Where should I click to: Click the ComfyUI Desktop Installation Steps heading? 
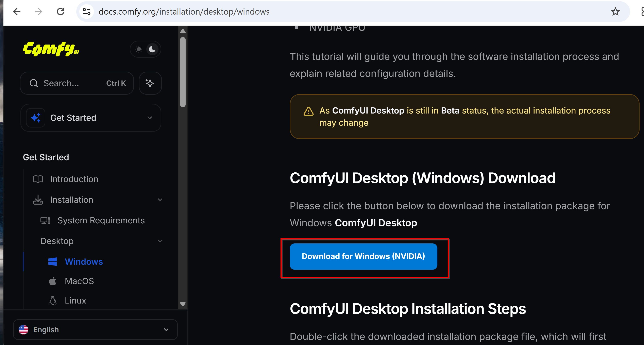coord(408,309)
